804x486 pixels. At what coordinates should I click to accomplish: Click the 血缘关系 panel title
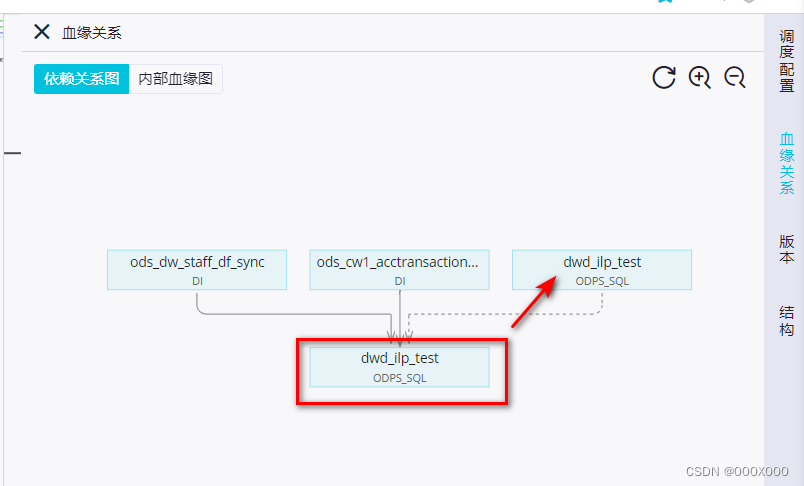[x=92, y=33]
